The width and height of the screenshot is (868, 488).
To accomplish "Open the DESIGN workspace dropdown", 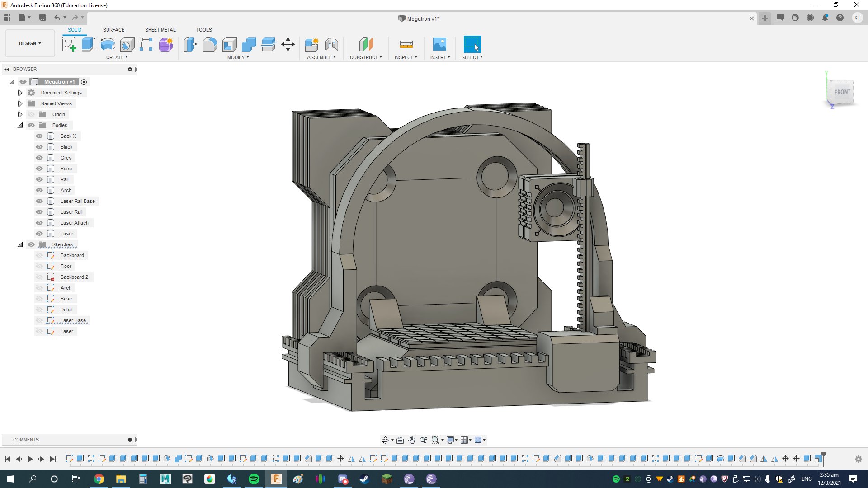I will coord(30,43).
